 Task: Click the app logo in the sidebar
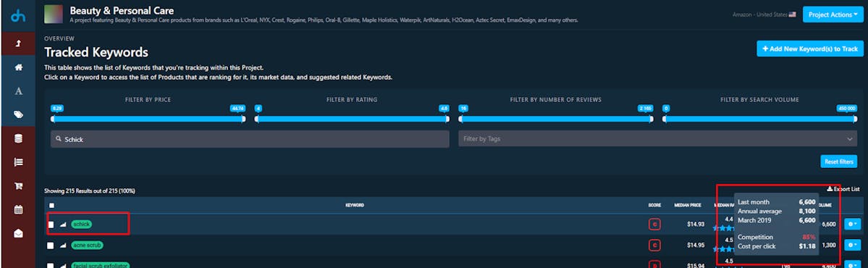(17, 15)
